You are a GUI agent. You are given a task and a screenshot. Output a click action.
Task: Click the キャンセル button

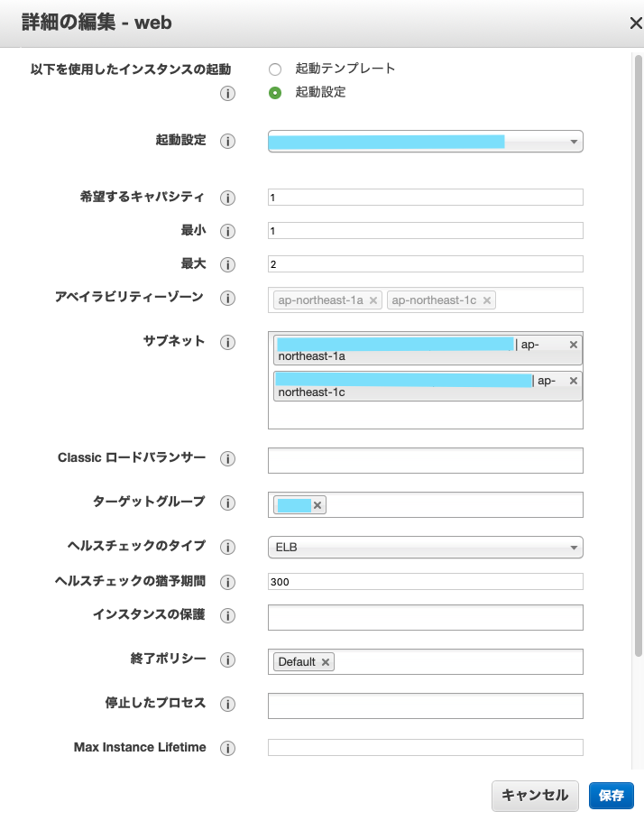point(535,796)
